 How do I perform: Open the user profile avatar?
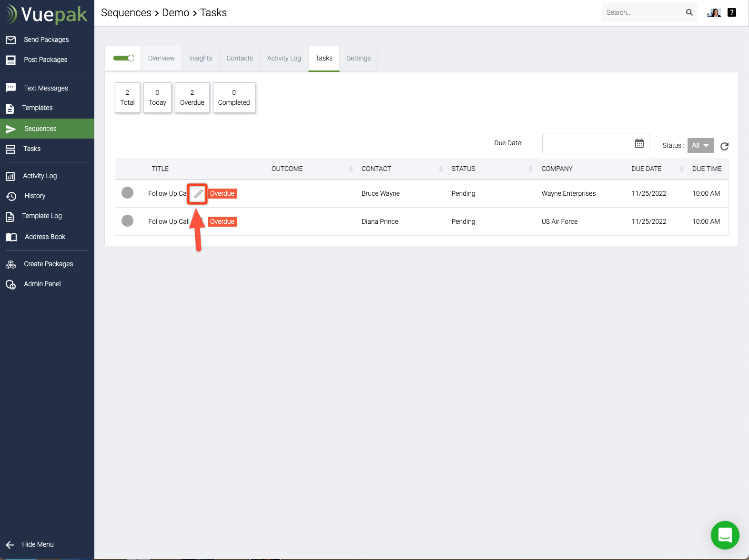pos(714,12)
